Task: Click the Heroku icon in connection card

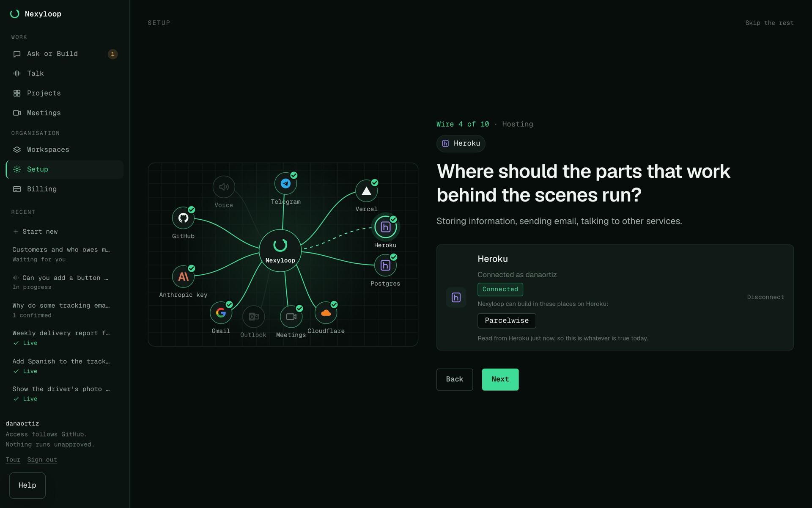Action: tap(456, 298)
